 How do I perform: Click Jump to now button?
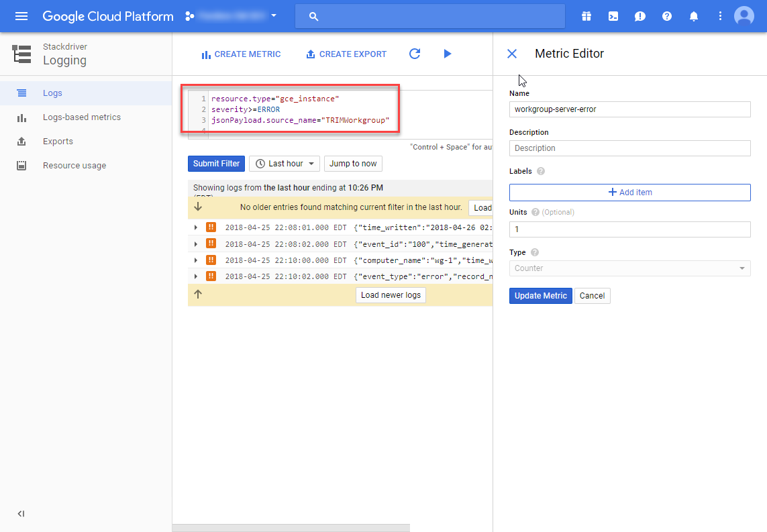(x=353, y=164)
